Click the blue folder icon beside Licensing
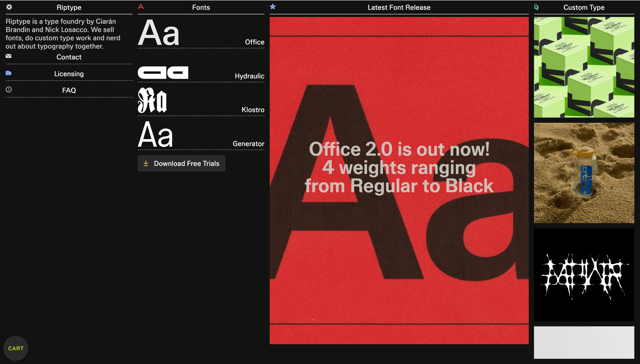Image resolution: width=640 pixels, height=364 pixels. (8, 73)
